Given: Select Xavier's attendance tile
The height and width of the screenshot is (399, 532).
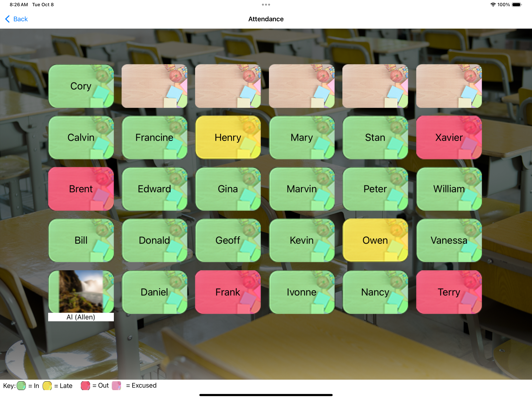Looking at the screenshot, I should pyautogui.click(x=449, y=137).
